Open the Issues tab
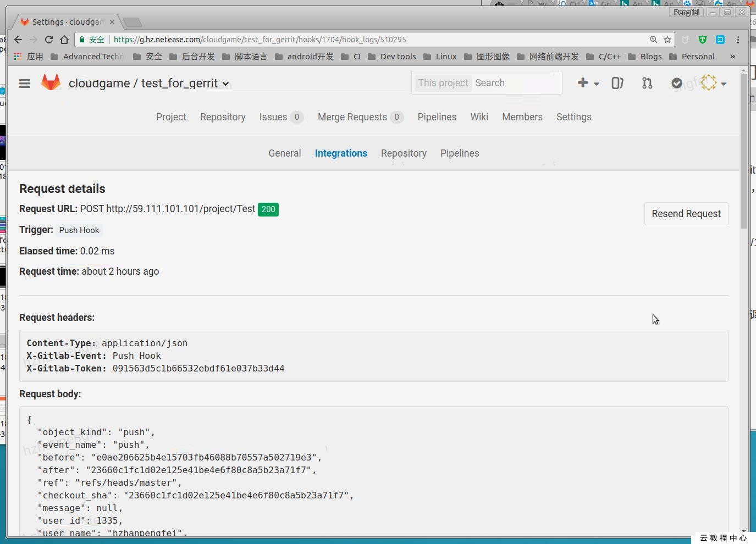756x544 pixels. pos(281,117)
